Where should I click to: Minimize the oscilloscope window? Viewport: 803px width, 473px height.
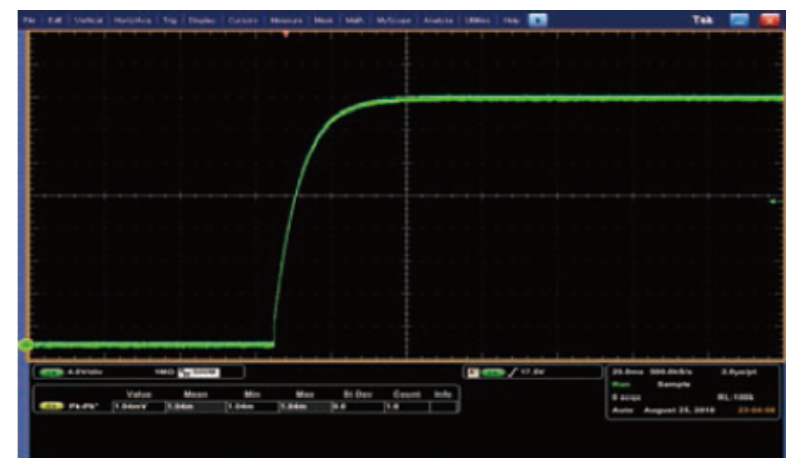pos(739,20)
